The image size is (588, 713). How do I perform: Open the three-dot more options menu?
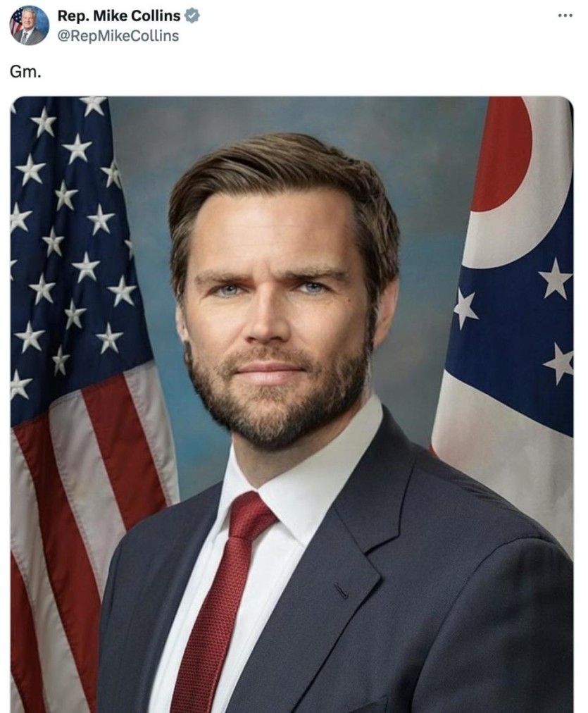tap(565, 15)
